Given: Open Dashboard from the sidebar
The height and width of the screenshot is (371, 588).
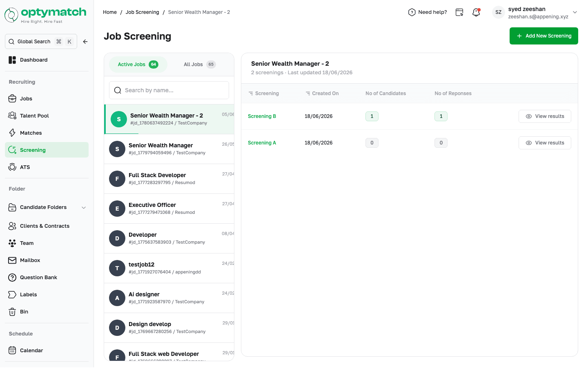Looking at the screenshot, I should click(47, 60).
